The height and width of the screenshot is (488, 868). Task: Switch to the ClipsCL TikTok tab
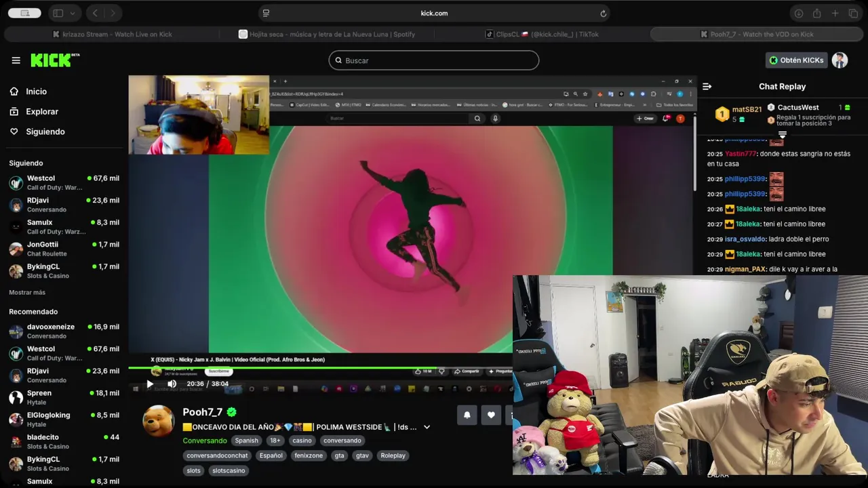(542, 34)
